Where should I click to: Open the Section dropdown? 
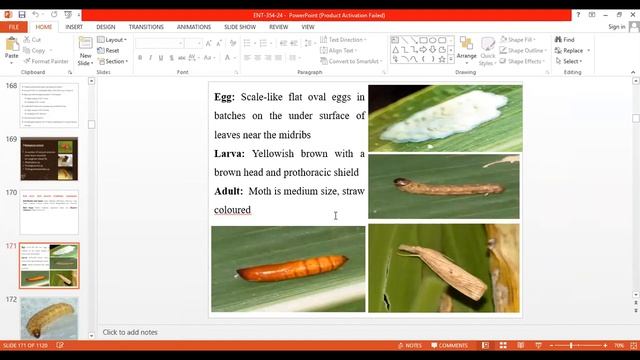click(113, 61)
